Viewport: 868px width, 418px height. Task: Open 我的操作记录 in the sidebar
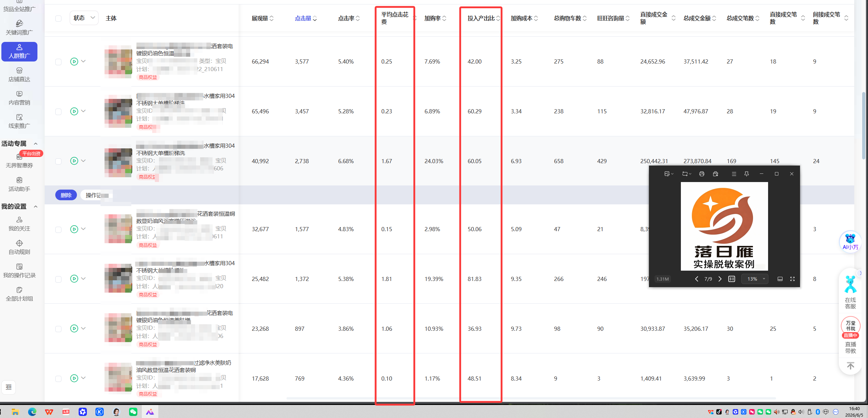[x=19, y=271]
